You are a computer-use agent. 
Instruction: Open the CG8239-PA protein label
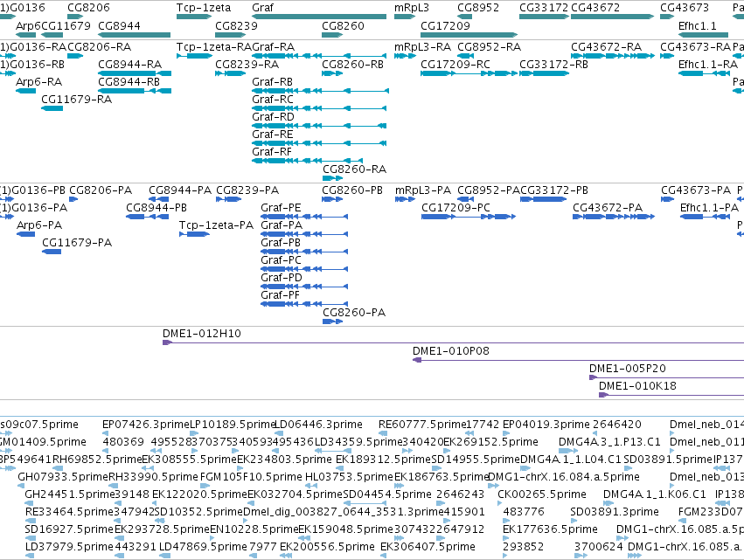pyautogui.click(x=247, y=190)
